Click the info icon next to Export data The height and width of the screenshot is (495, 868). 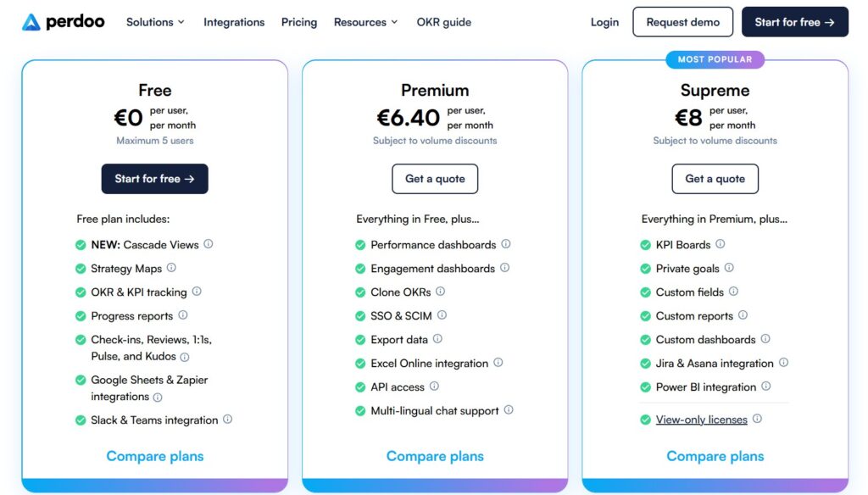pyautogui.click(x=437, y=338)
